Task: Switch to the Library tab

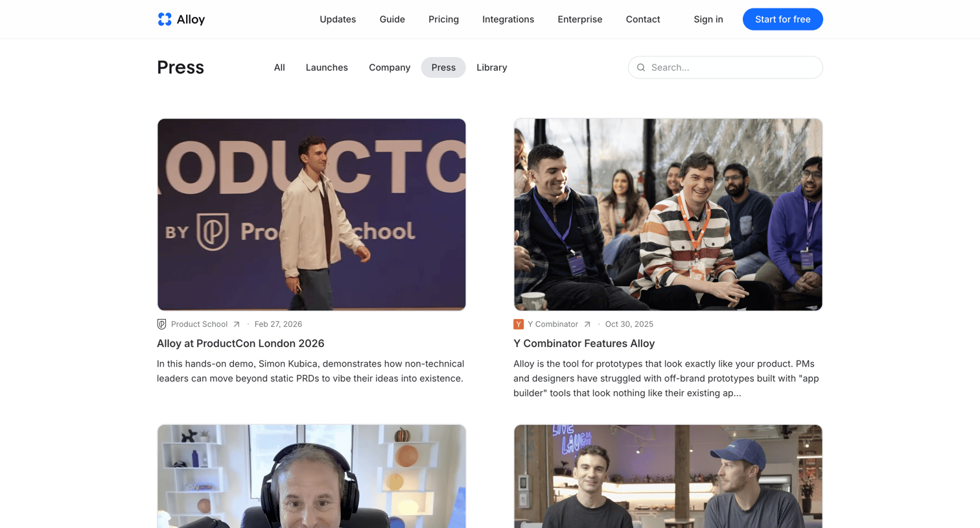Action: (x=492, y=67)
